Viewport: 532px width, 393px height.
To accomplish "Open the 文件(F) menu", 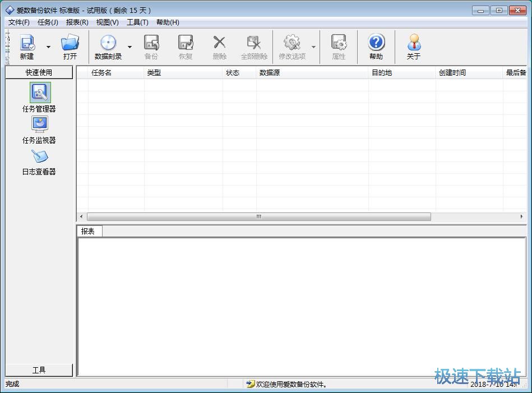I will (x=19, y=22).
